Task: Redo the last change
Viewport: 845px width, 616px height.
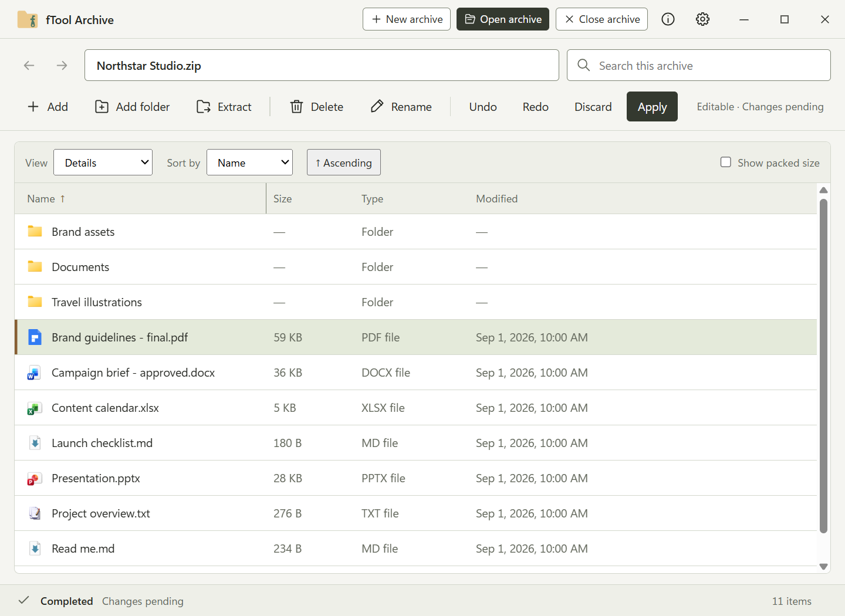Action: pyautogui.click(x=536, y=107)
